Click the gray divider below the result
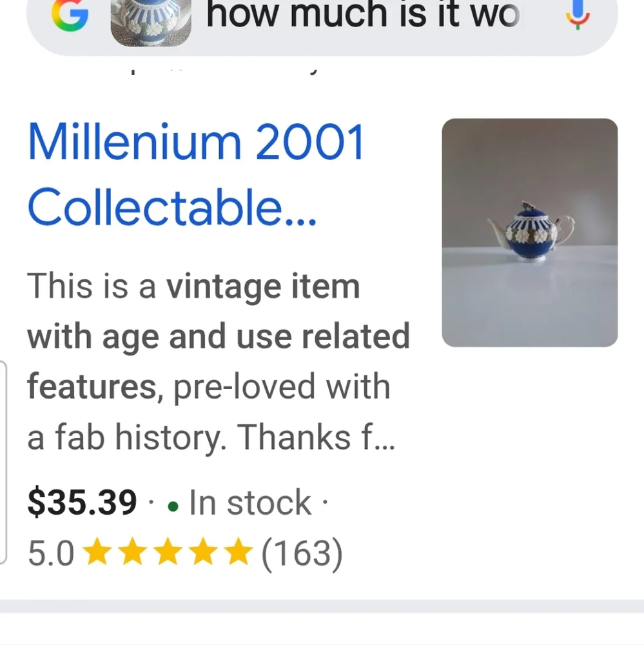 pyautogui.click(x=322, y=606)
